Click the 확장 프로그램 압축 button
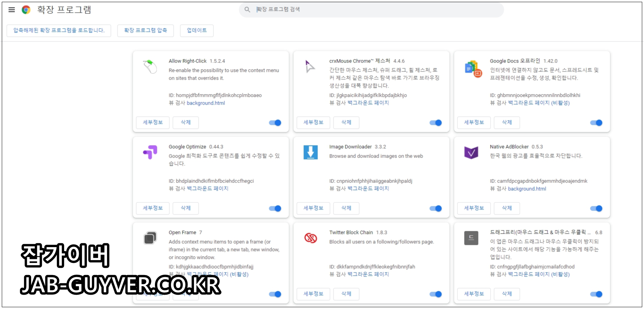The height and width of the screenshot is (309, 644). click(146, 30)
